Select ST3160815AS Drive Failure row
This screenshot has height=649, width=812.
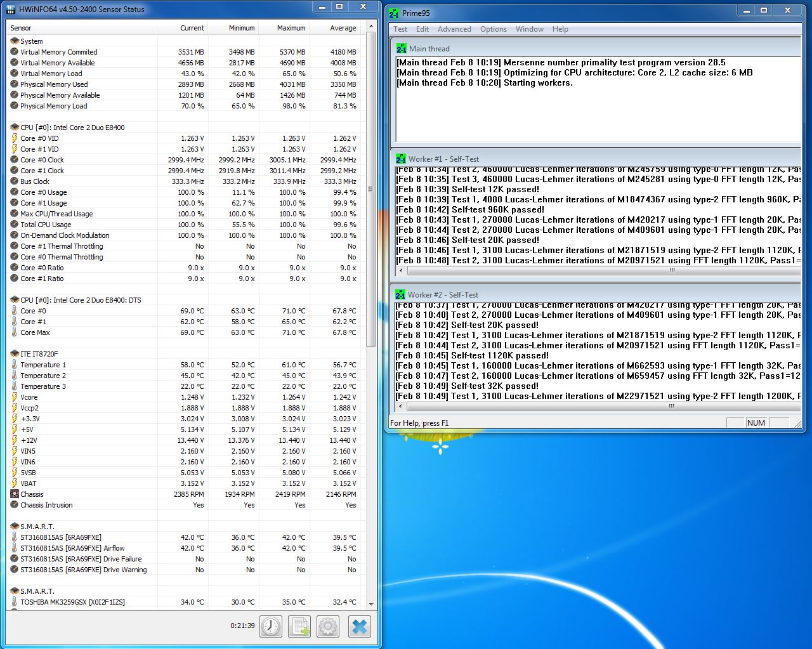pyautogui.click(x=184, y=559)
